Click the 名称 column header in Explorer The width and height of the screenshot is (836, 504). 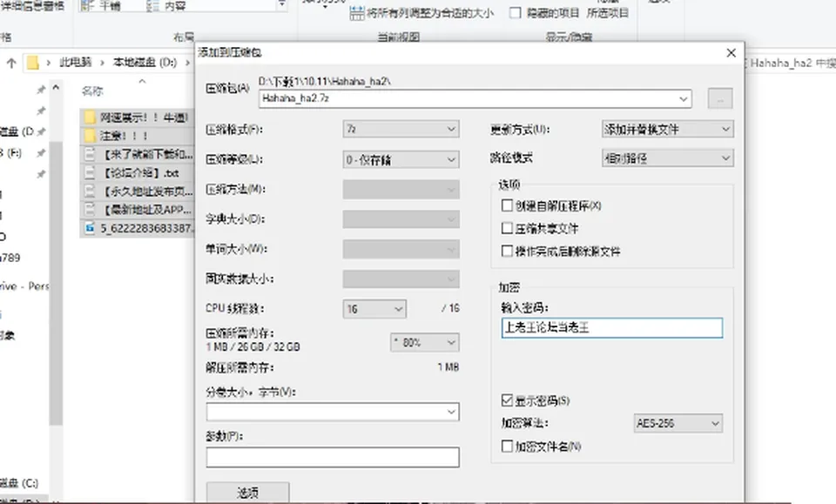click(x=92, y=91)
